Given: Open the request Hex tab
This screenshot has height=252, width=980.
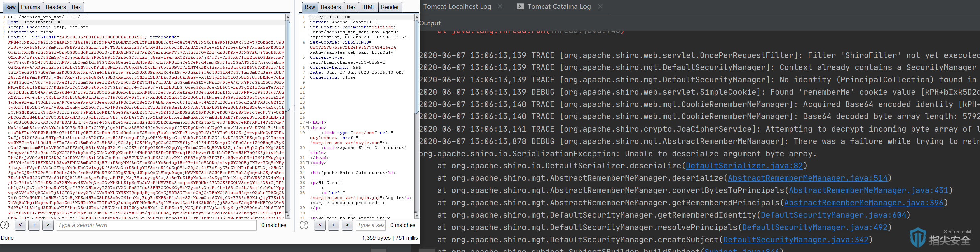Looking at the screenshot, I should (76, 7).
